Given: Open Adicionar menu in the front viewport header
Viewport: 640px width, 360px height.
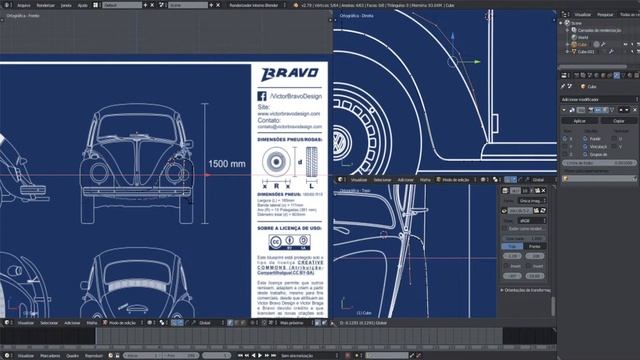Looking at the screenshot, I should tap(72, 323).
